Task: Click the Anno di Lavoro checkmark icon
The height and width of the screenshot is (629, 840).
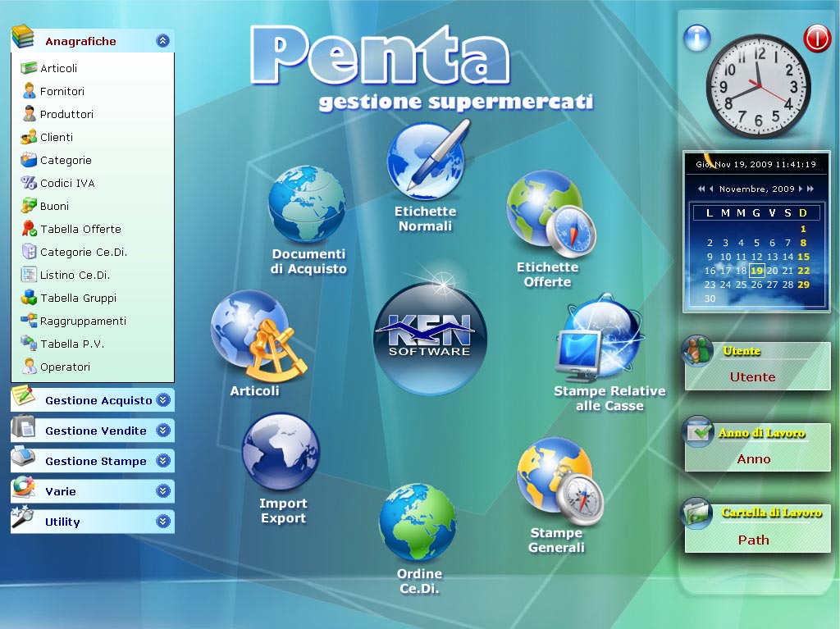Action: pos(697,431)
